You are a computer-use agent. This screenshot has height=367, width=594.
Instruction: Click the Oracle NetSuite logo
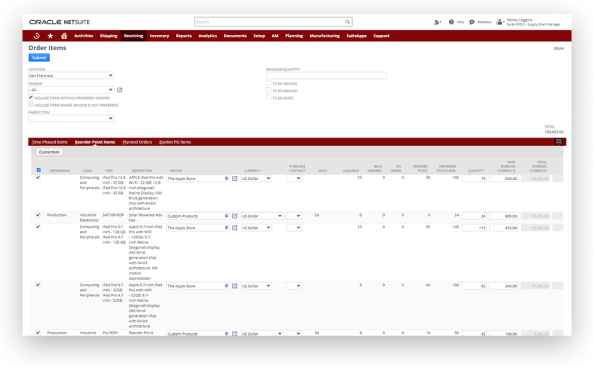coord(59,22)
